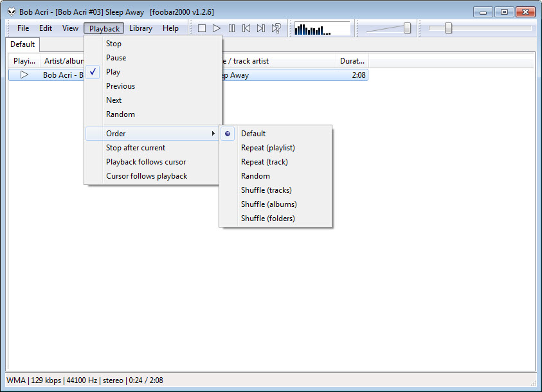The width and height of the screenshot is (542, 392).
Task: Click the play indicator icon in playlist row
Action: click(24, 75)
